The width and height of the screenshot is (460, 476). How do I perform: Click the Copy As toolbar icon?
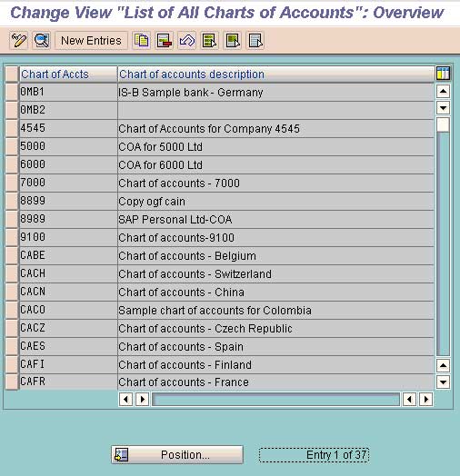(141, 40)
